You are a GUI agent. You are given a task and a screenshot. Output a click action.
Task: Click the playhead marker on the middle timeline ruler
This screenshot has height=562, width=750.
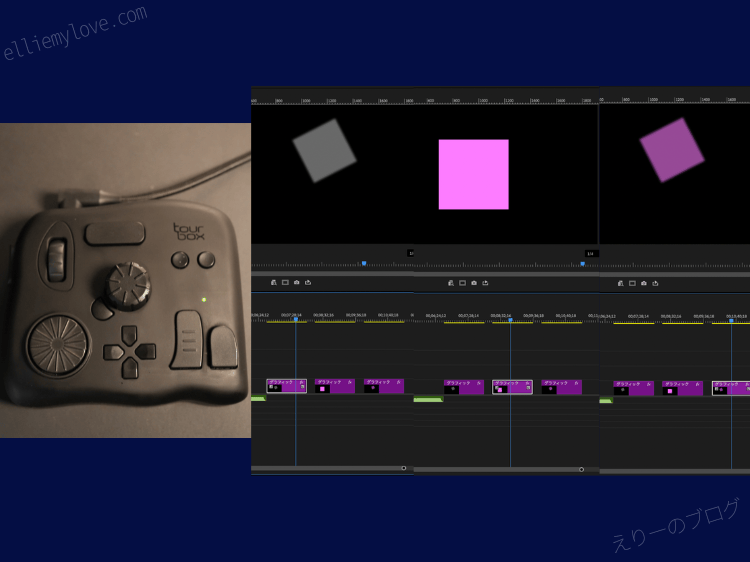tap(510, 320)
